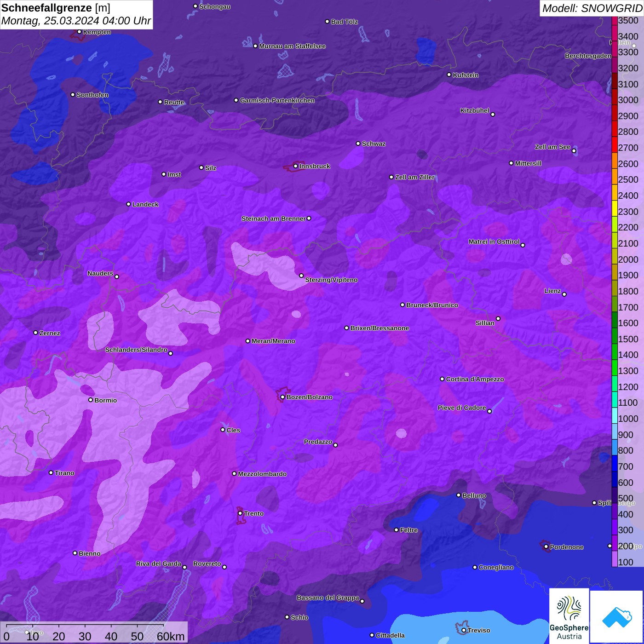This screenshot has height=644, width=644.
Task: Click the 'Reutte' map label
Action: [174, 103]
